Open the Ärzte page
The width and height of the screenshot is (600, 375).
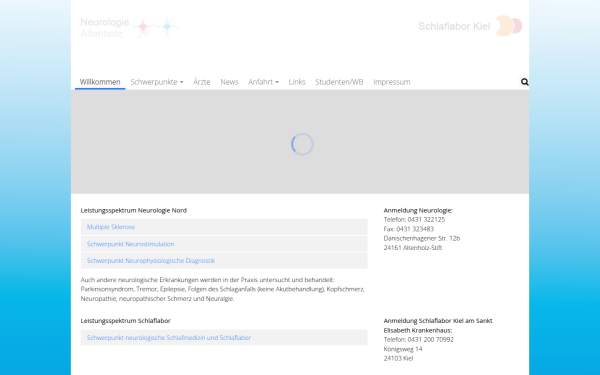point(202,82)
